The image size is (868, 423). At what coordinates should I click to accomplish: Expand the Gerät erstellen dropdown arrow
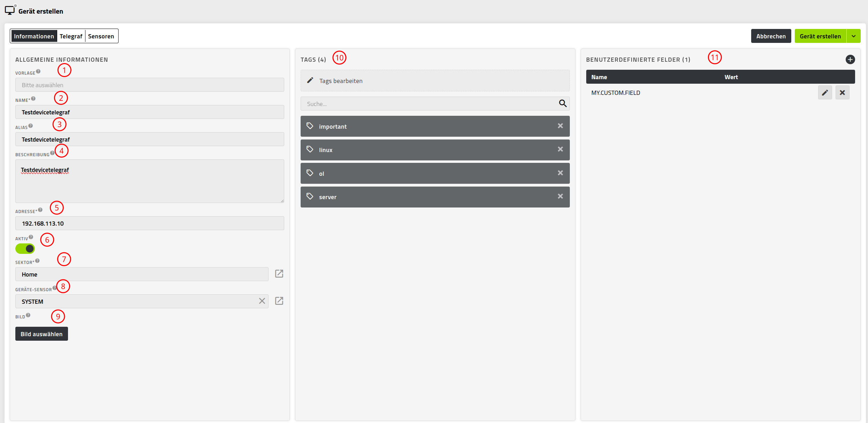coord(854,36)
